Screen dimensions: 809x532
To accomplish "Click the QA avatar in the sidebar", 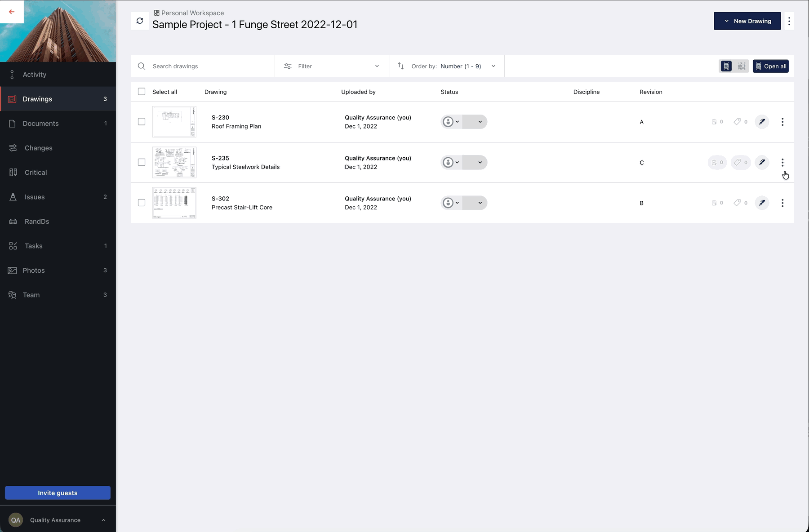I will pos(16,520).
